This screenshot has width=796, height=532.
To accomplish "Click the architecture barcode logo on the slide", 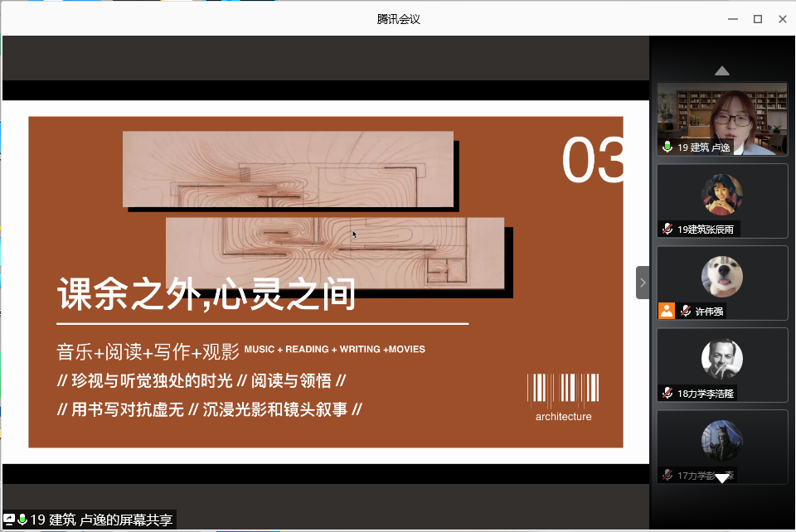I will (563, 397).
